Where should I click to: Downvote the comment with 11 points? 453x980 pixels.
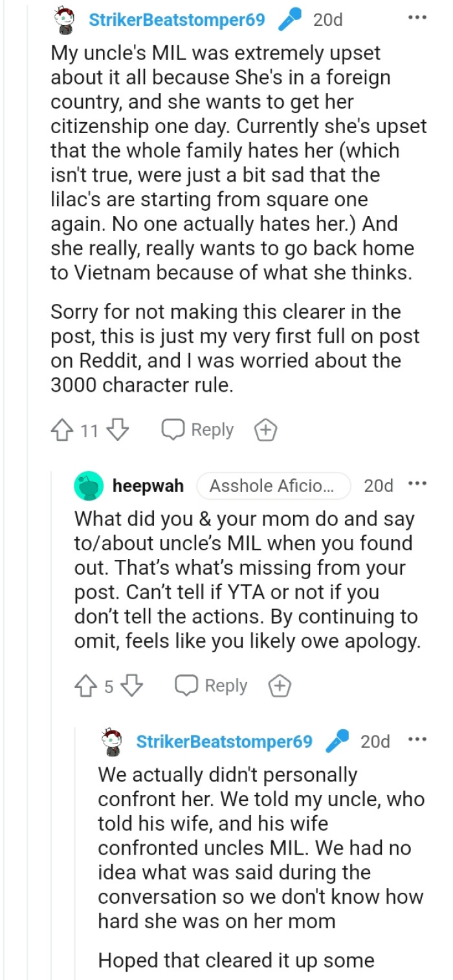pos(117,430)
